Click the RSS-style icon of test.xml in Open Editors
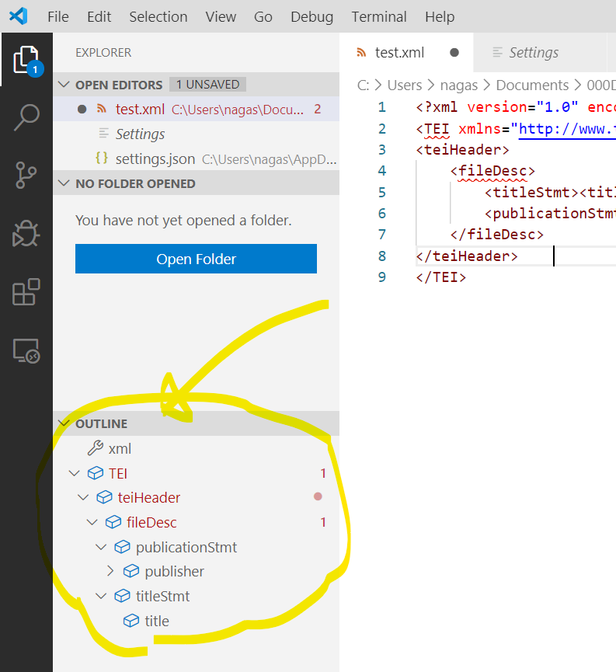Image resolution: width=616 pixels, height=672 pixels. (102, 109)
